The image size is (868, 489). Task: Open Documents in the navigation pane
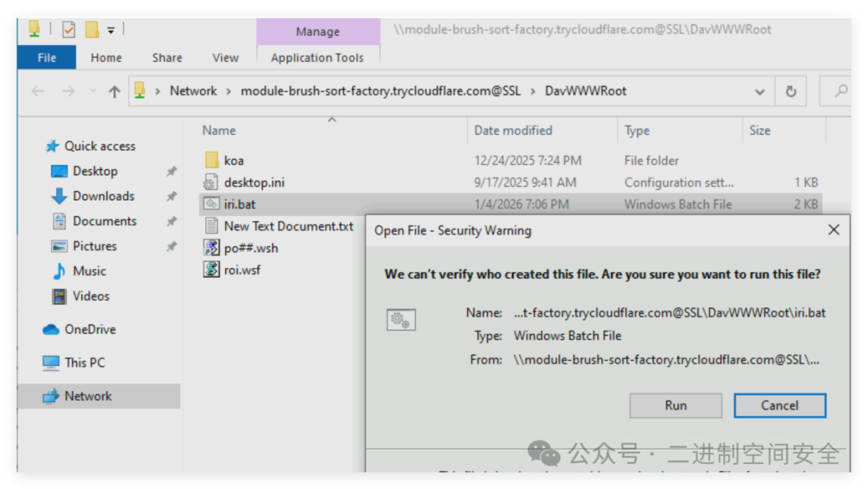pyautogui.click(x=104, y=221)
